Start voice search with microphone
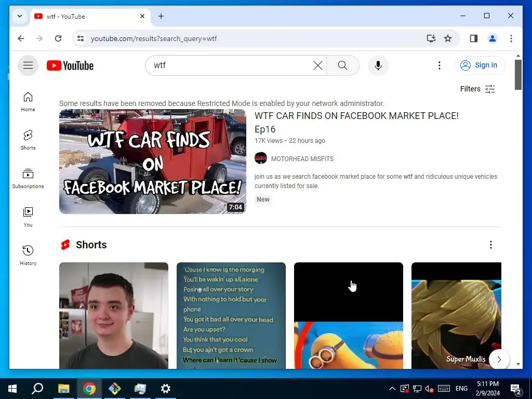The width and height of the screenshot is (532, 399). click(x=378, y=65)
